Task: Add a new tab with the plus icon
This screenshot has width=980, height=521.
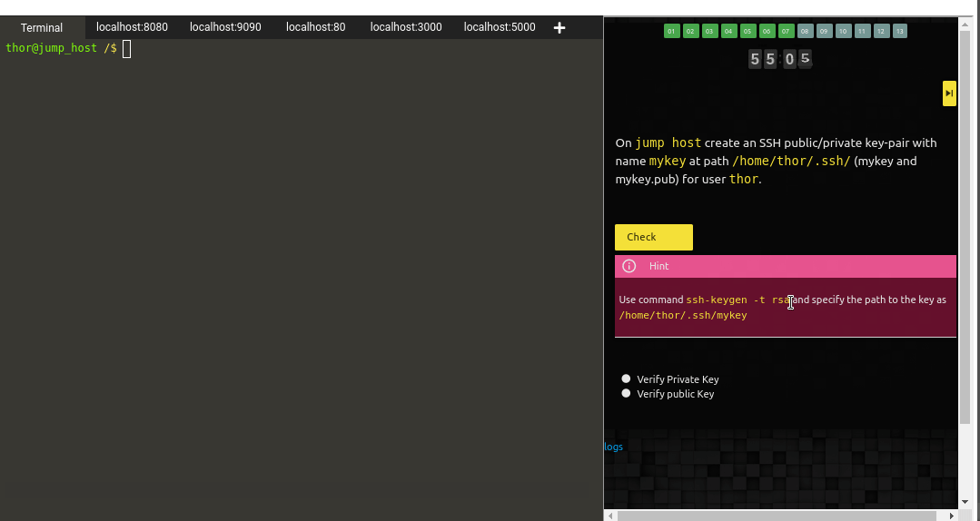Action: coord(559,27)
